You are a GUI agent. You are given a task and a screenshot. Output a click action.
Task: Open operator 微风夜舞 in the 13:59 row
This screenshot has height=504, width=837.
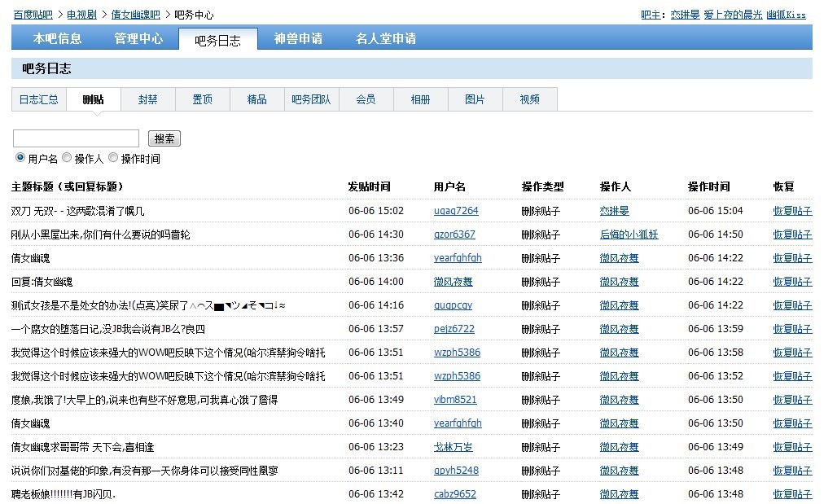pyautogui.click(x=620, y=328)
